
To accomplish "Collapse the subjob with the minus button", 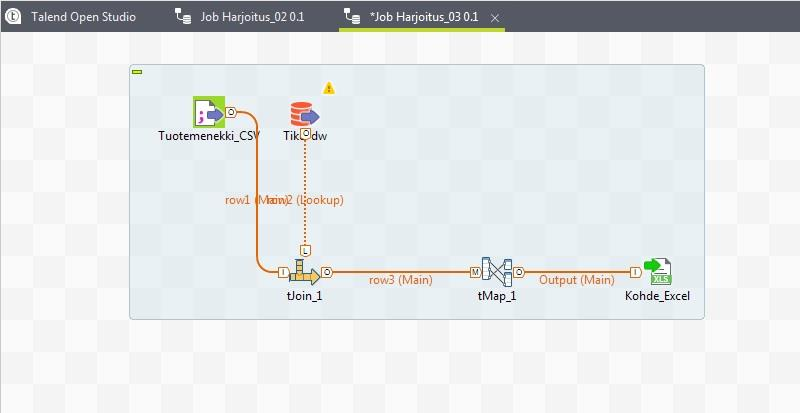I will point(137,72).
